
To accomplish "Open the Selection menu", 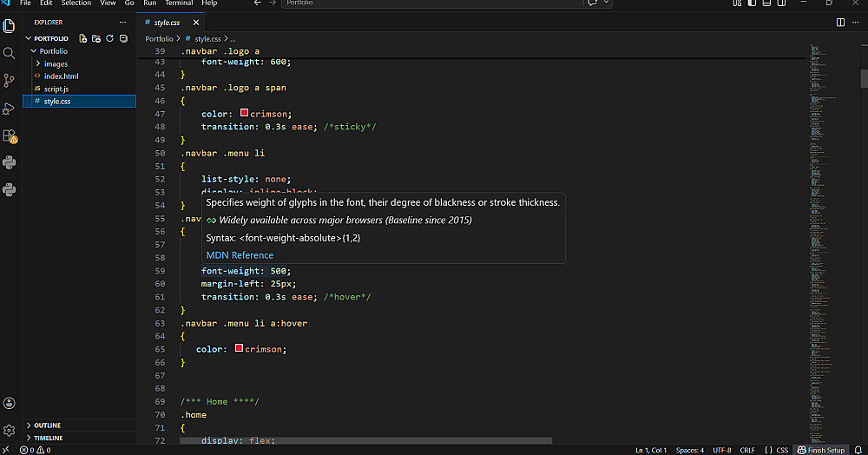I will pyautogui.click(x=76, y=3).
